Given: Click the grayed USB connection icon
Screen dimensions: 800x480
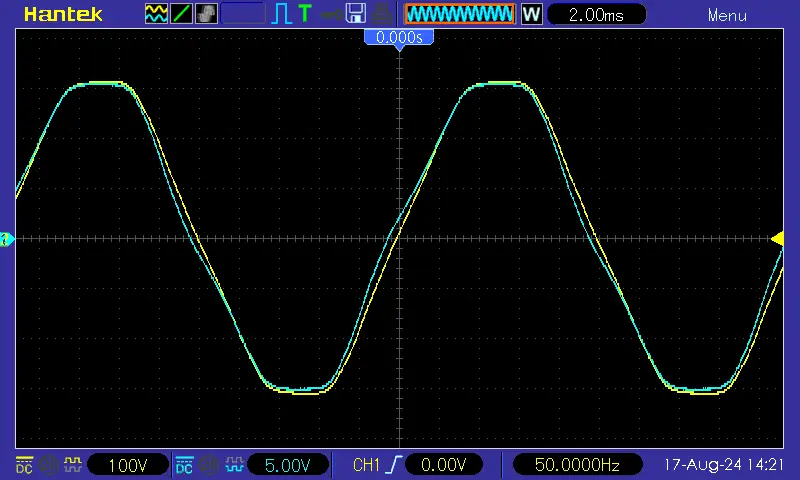Looking at the screenshot, I should click(332, 14).
